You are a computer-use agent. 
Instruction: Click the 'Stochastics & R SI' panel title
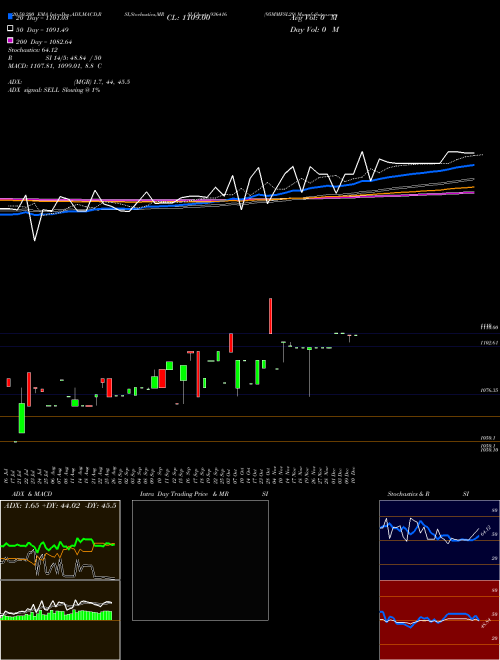(428, 494)
